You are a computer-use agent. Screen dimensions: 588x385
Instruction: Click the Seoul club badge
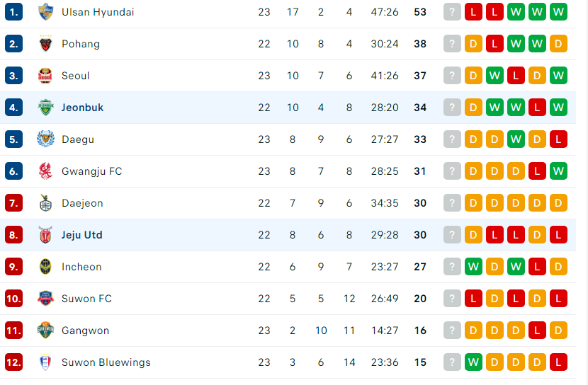45,76
